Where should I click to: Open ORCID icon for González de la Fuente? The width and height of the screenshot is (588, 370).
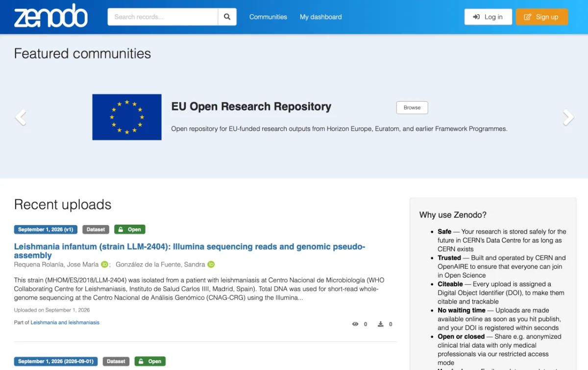coord(211,264)
